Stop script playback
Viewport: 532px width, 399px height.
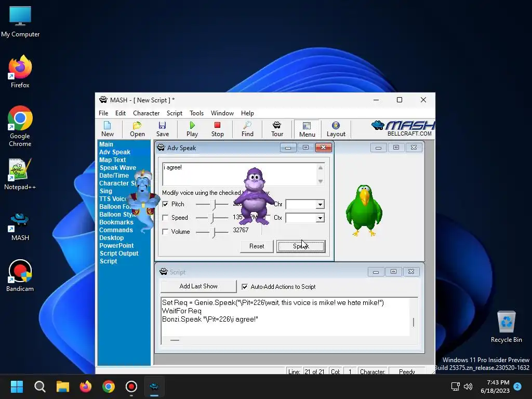pyautogui.click(x=218, y=129)
